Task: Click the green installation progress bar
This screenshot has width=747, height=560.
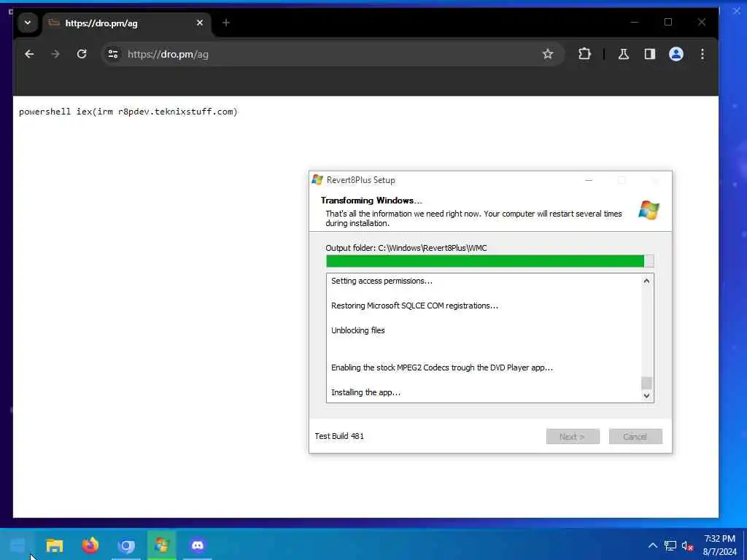Action: pyautogui.click(x=489, y=261)
